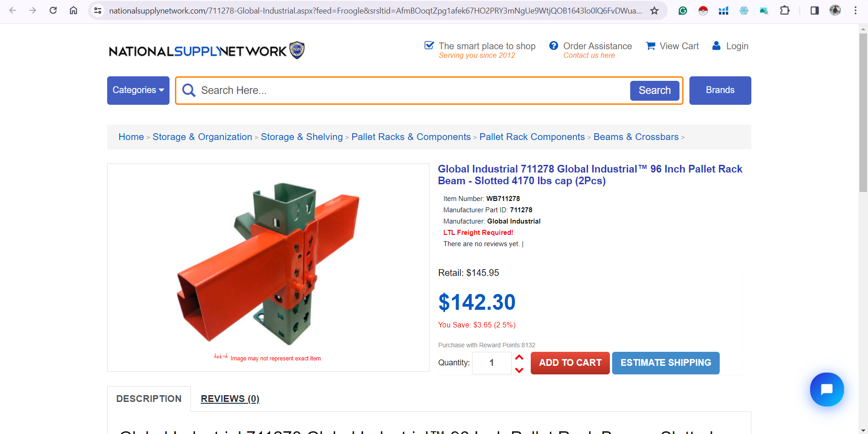The image size is (868, 434).
Task: Click the smart place to shop checkmark
Action: [x=429, y=45]
